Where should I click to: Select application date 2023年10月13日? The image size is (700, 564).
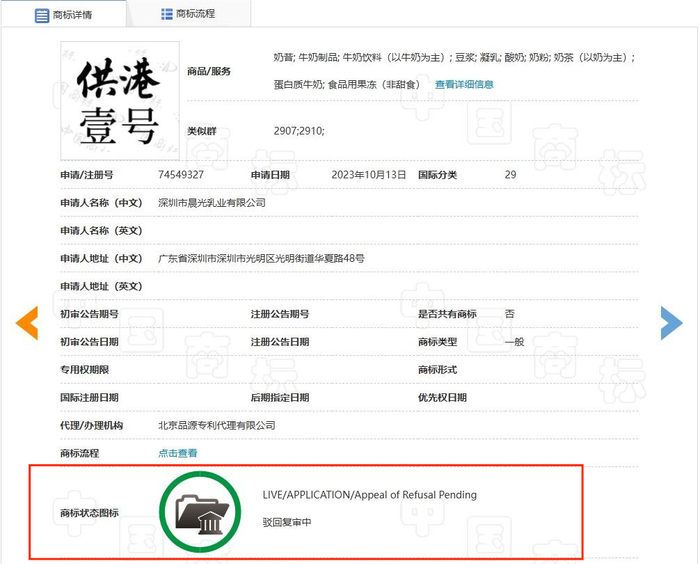[x=368, y=175]
